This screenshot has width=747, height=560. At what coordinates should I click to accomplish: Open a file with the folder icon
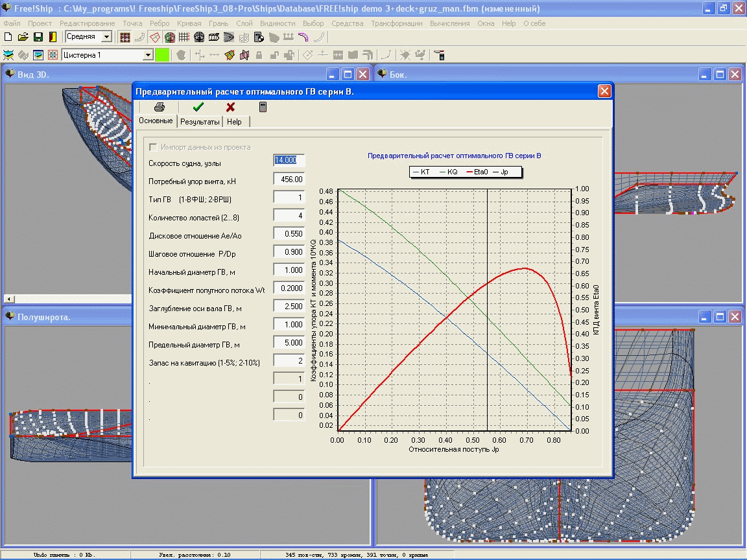pos(23,37)
